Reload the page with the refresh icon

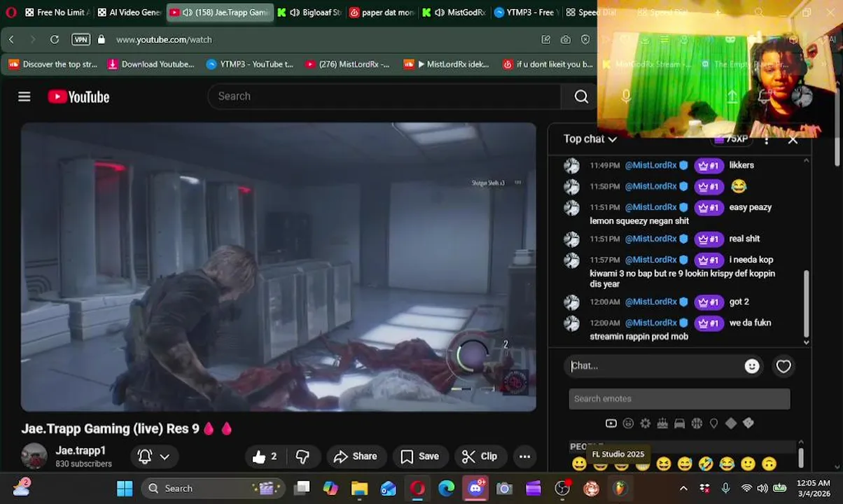pos(55,39)
